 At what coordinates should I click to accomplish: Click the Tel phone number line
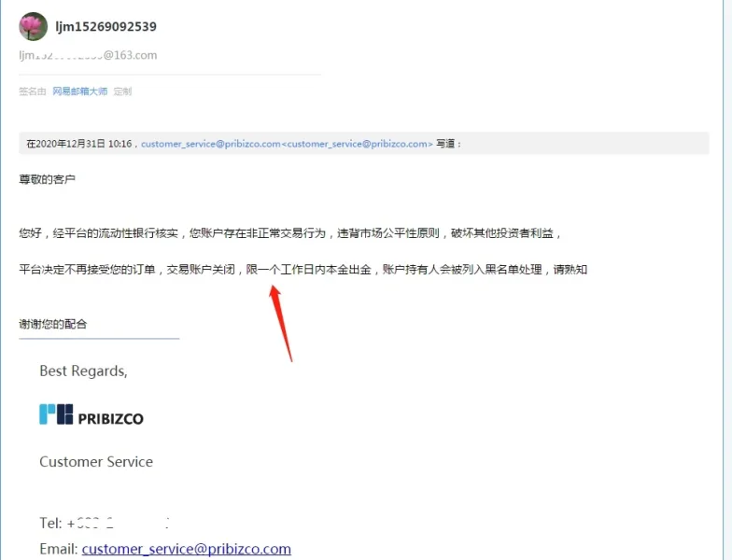coord(105,523)
